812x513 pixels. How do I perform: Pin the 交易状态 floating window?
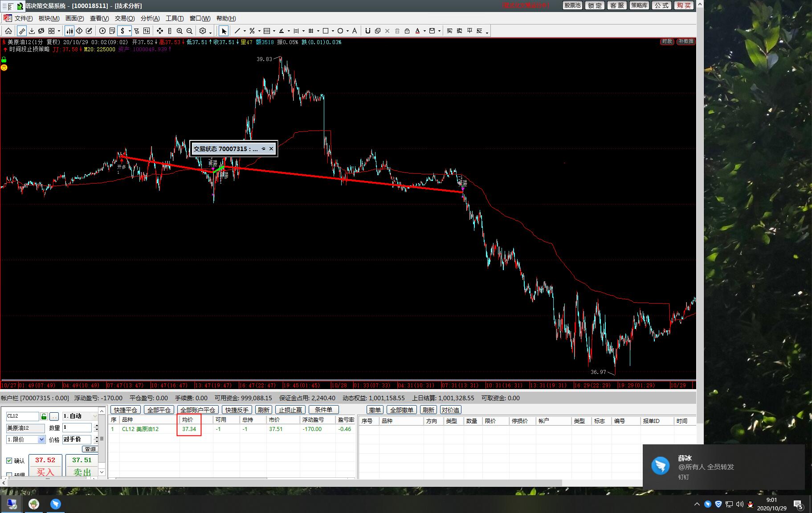263,149
